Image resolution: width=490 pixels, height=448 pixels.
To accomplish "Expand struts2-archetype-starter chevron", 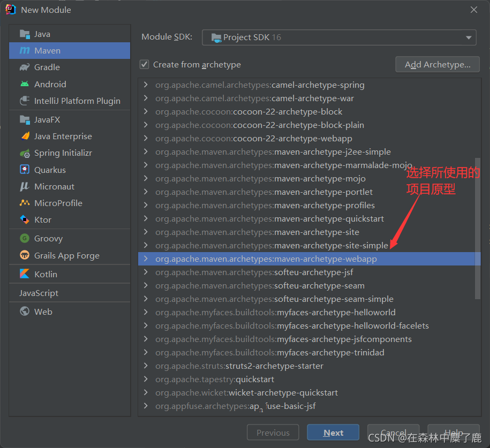I will [146, 366].
